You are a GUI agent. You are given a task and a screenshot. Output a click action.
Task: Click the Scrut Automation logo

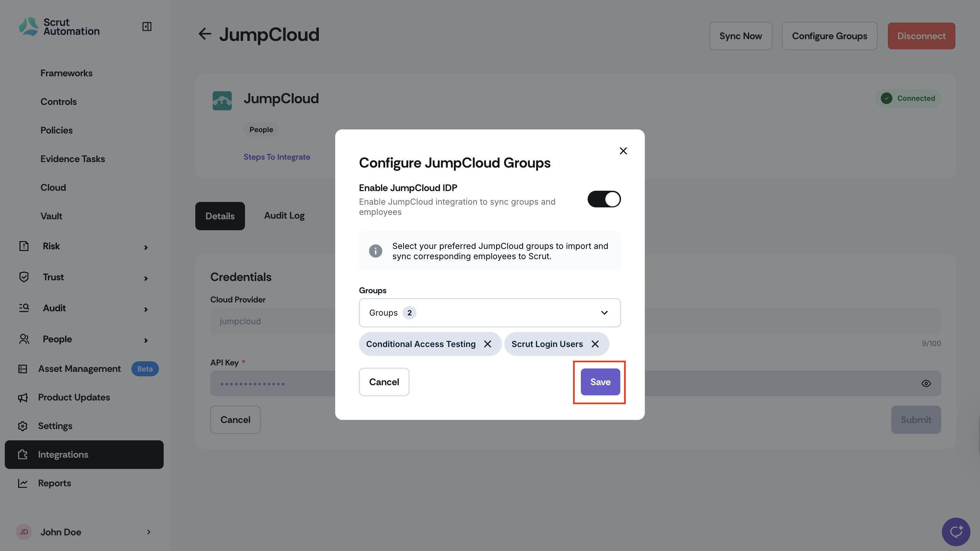click(59, 27)
